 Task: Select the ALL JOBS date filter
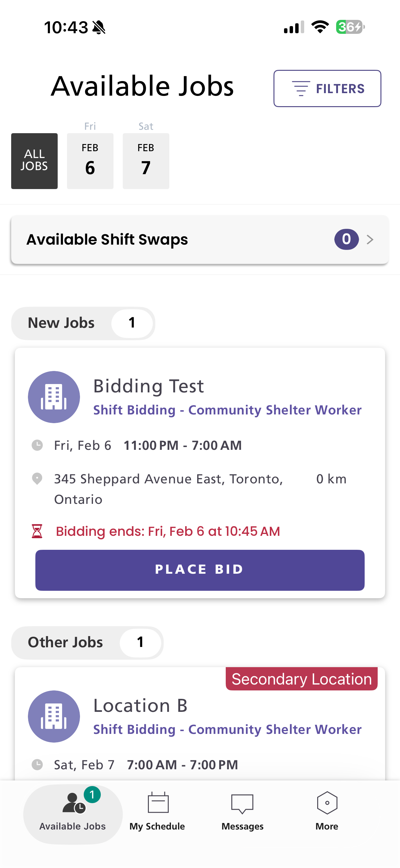pyautogui.click(x=34, y=161)
